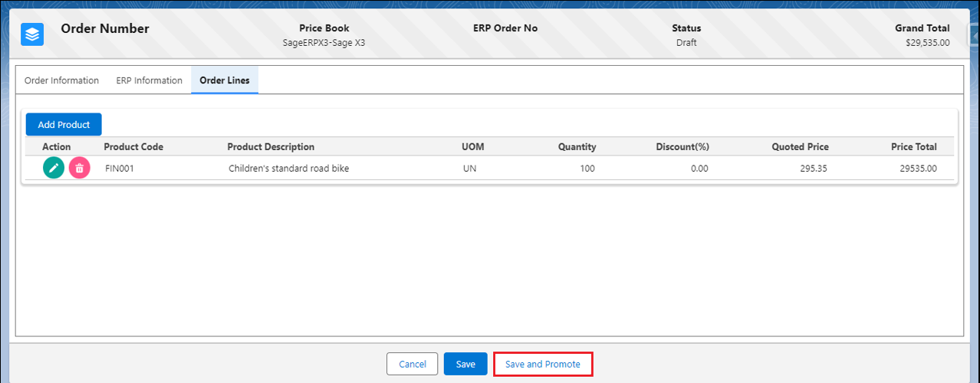Open the Order Information tab

(x=61, y=80)
